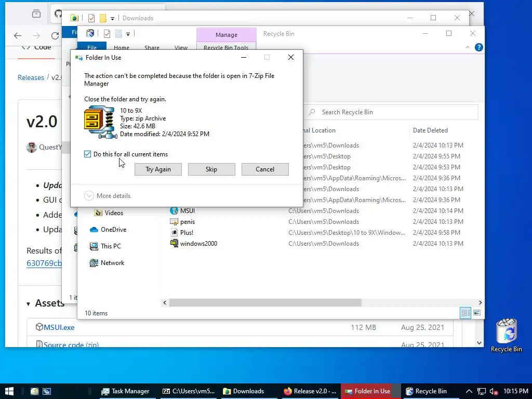
Task: Select Network in navigation pane
Action: pos(112,263)
